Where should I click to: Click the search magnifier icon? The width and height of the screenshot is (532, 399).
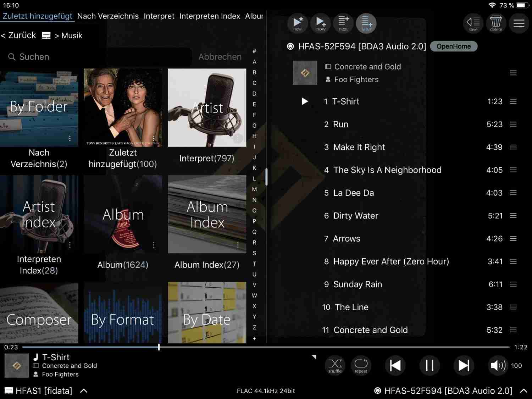point(12,57)
